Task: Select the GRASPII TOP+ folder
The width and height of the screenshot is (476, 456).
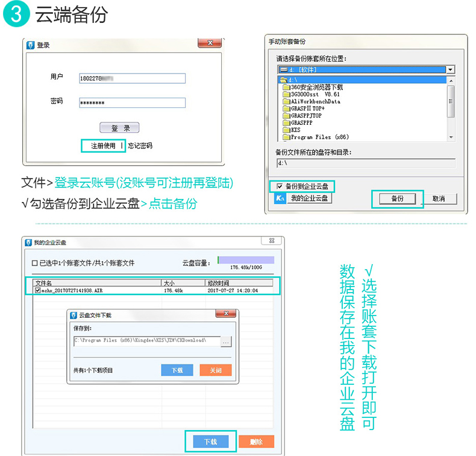Action: 304,109
